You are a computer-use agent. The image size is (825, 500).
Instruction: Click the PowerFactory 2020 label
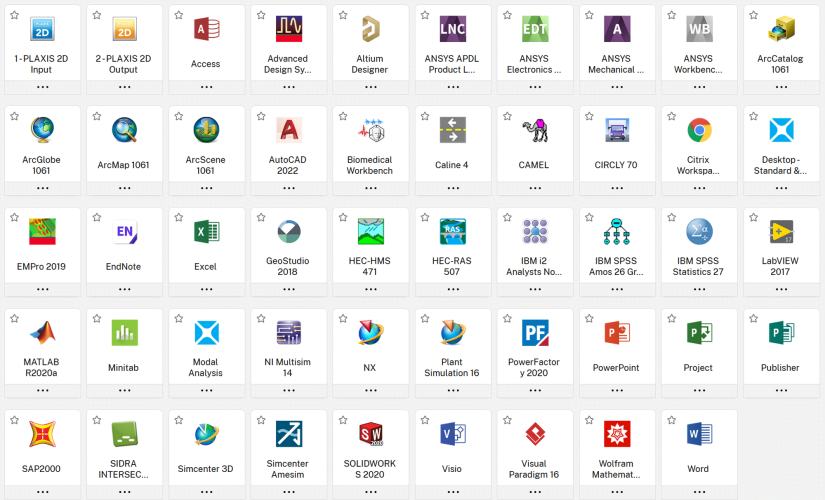click(x=534, y=367)
